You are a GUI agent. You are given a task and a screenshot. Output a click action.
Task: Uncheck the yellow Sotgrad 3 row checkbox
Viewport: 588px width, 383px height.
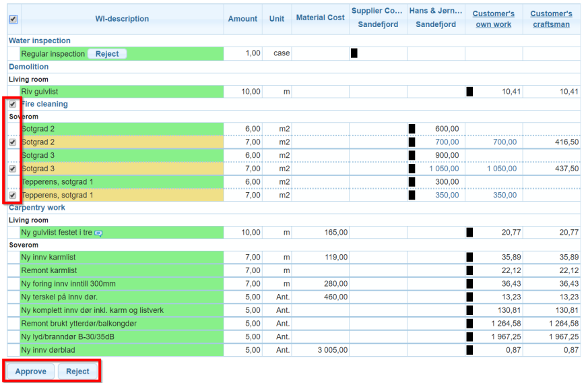tap(13, 169)
